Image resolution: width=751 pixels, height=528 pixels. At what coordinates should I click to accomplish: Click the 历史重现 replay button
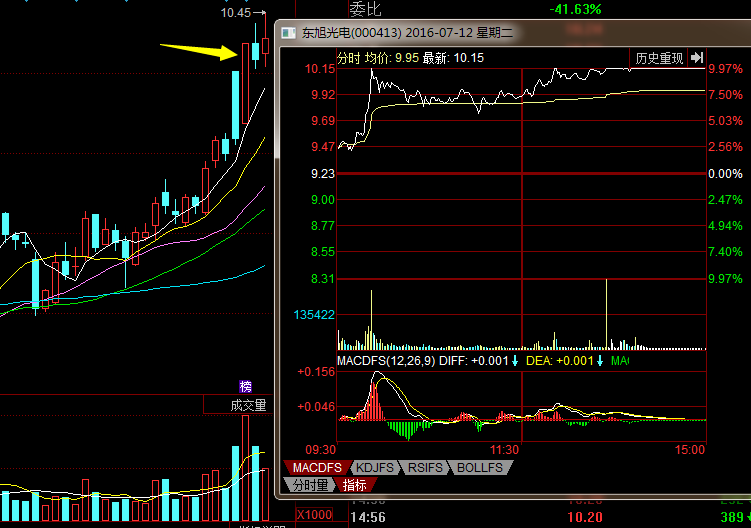click(659, 58)
